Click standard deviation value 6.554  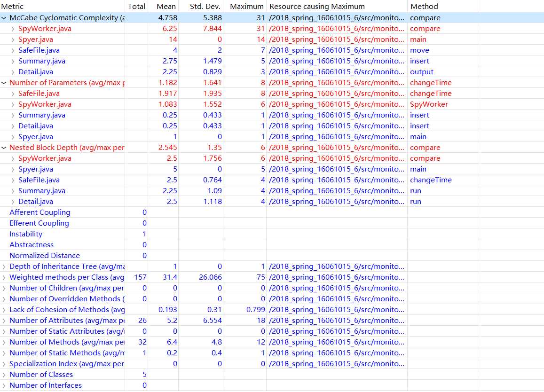(x=212, y=321)
